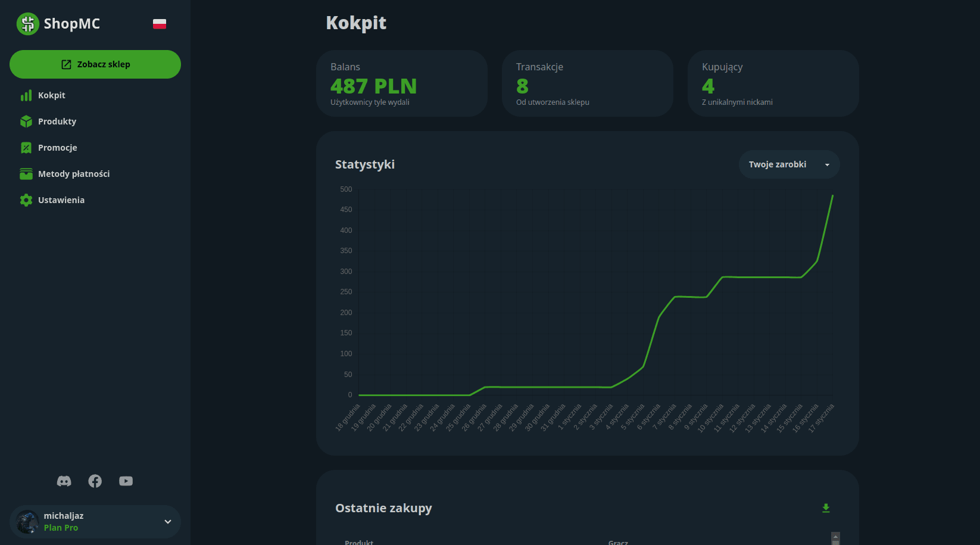Image resolution: width=980 pixels, height=545 pixels.
Task: Click the ShopMC logo icon
Action: coord(27,24)
